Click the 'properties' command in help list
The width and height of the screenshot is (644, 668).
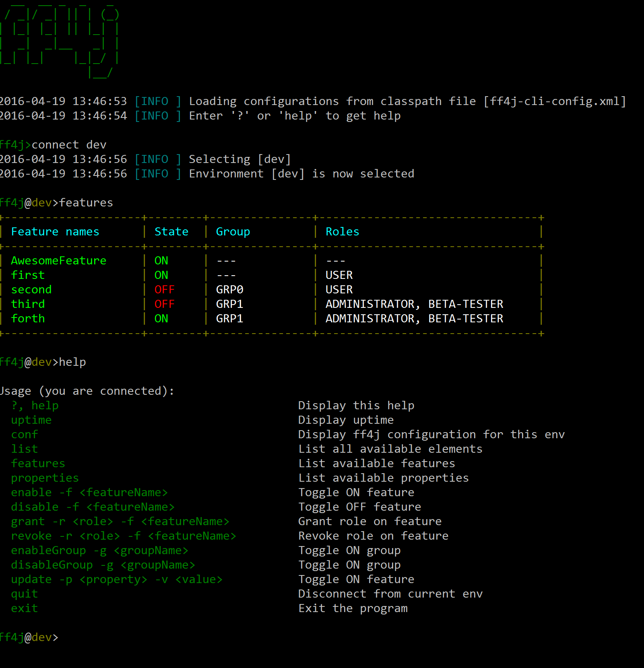click(45, 478)
